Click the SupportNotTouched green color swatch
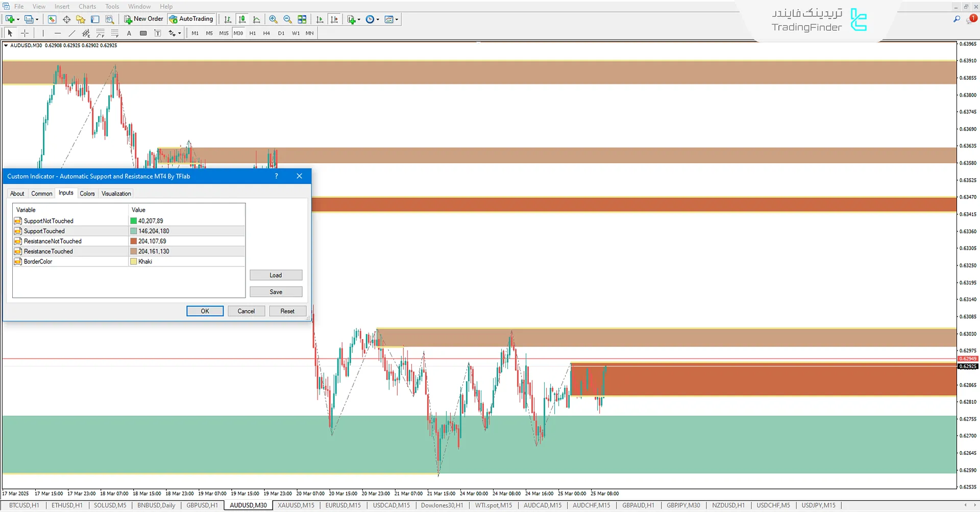Image resolution: width=980 pixels, height=512 pixels. (x=134, y=221)
